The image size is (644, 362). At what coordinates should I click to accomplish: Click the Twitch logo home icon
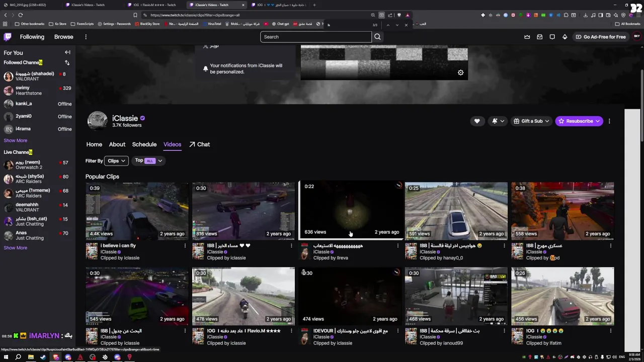pos(8,37)
